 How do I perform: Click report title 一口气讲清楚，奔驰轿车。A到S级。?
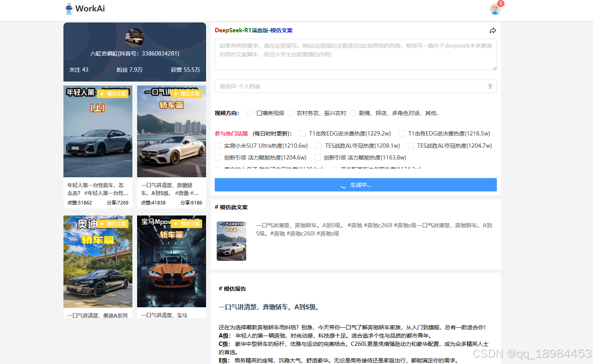pyautogui.click(x=270, y=307)
